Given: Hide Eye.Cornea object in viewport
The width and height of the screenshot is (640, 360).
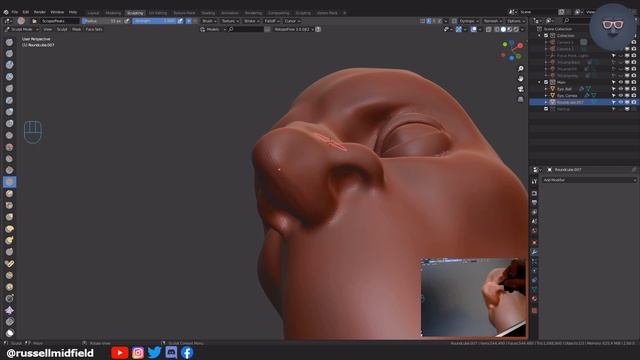Looking at the screenshot, I should (x=620, y=96).
